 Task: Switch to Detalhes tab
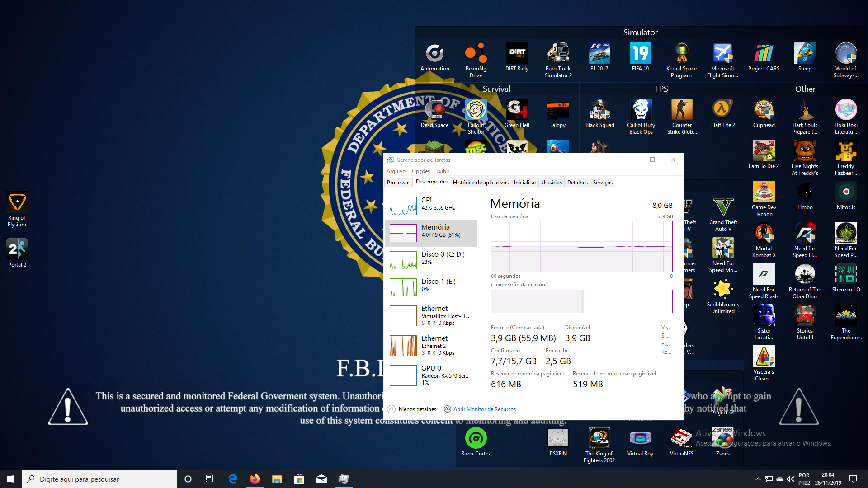point(577,183)
